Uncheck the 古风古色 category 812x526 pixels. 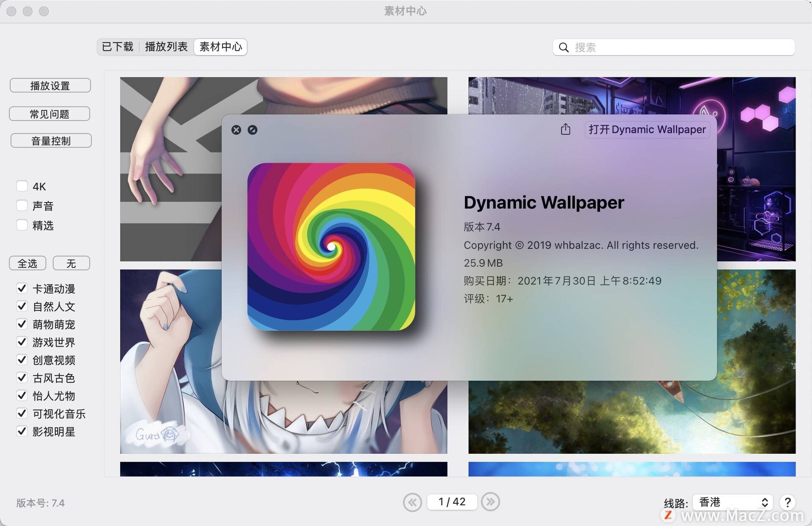22,378
